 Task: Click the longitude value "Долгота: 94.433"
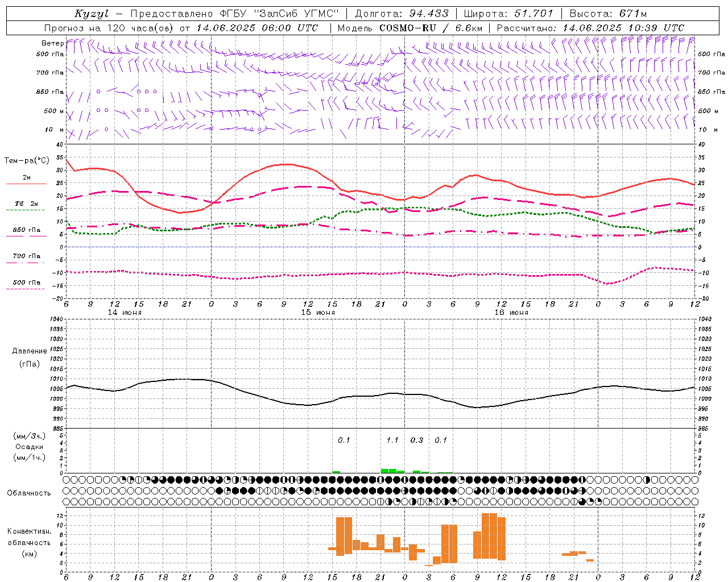pos(402,14)
